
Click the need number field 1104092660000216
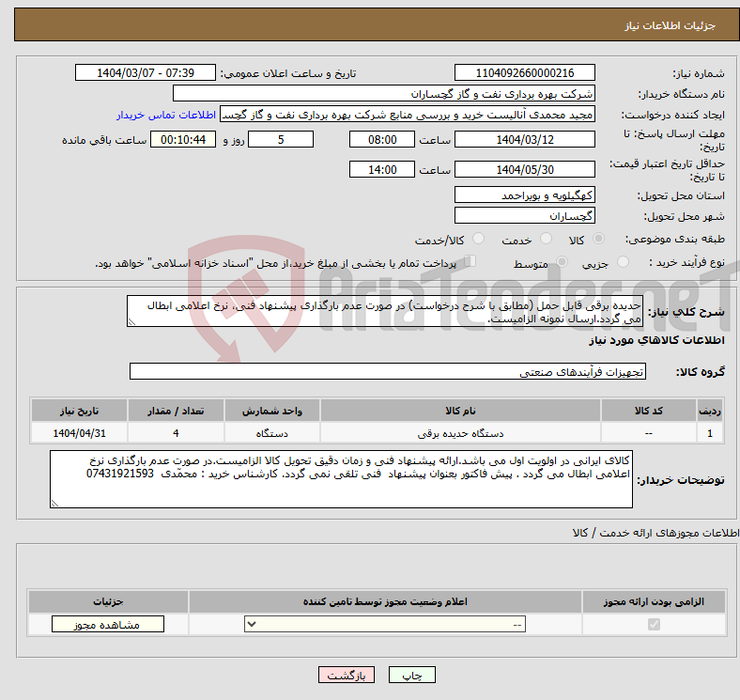[525, 73]
